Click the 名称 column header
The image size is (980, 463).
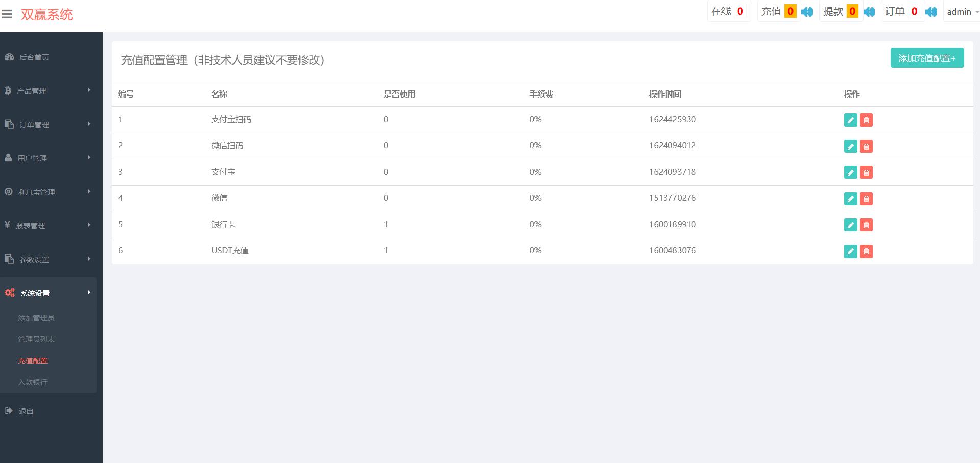coord(219,94)
